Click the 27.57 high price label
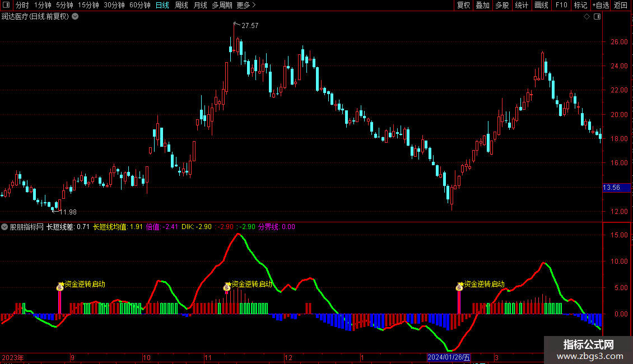Image resolution: width=633 pixels, height=364 pixels. pyautogui.click(x=250, y=25)
